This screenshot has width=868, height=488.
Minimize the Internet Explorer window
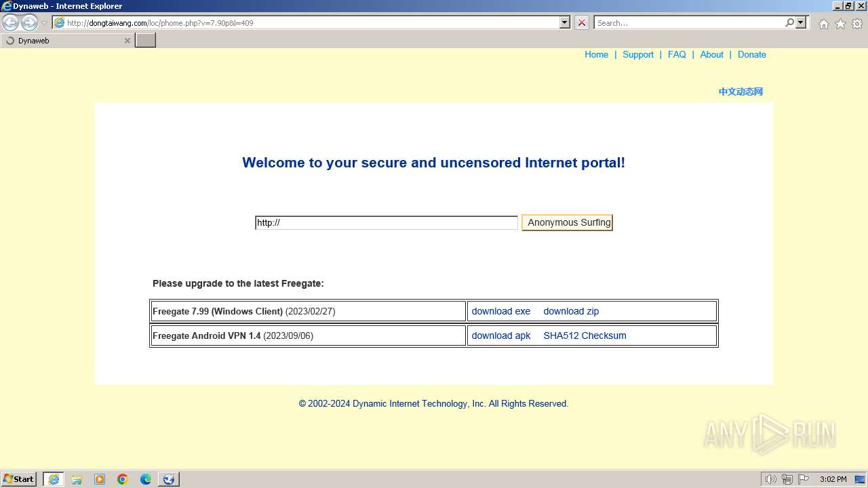point(837,6)
